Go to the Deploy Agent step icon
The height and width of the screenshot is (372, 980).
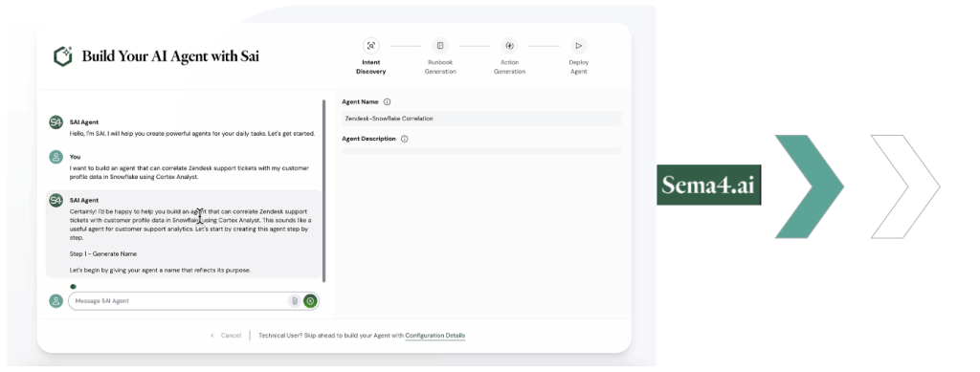[x=579, y=46]
